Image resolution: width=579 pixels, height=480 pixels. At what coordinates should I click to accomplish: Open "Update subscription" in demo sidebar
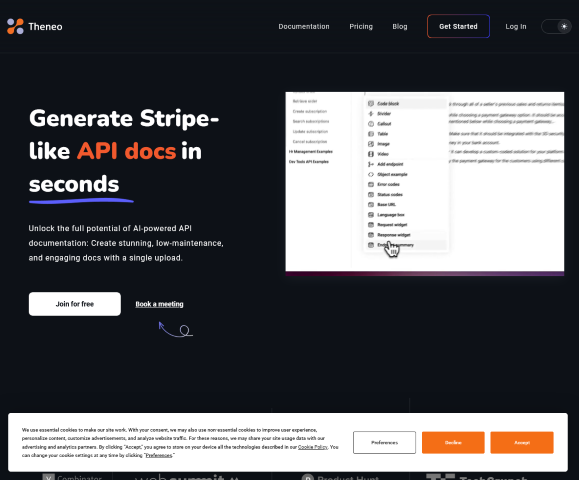coord(310,131)
